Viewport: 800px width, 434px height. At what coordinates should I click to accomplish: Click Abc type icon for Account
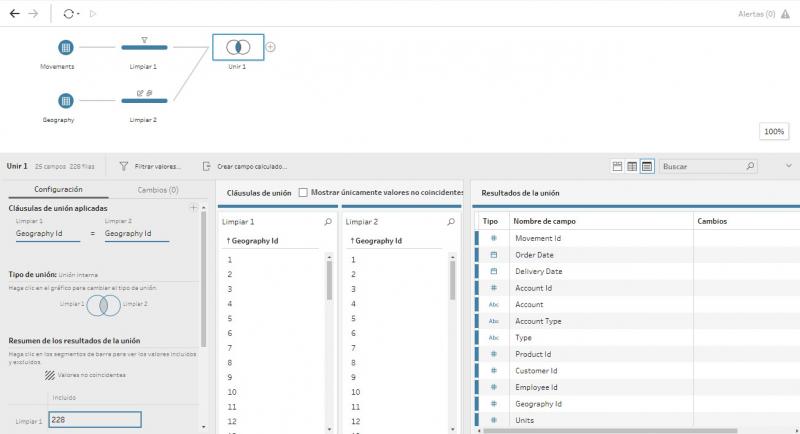[493, 304]
